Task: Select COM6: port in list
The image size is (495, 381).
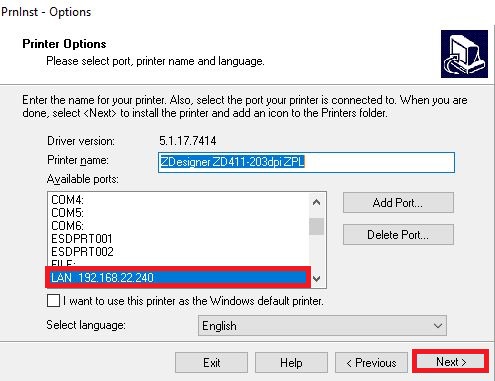Action: click(179, 226)
